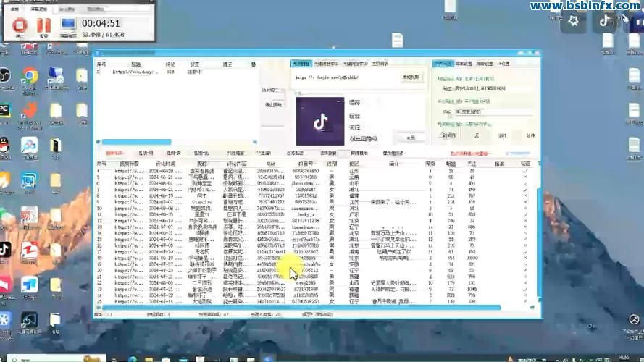
Task: Stop the recording with the red stop button
Action: tap(20, 25)
